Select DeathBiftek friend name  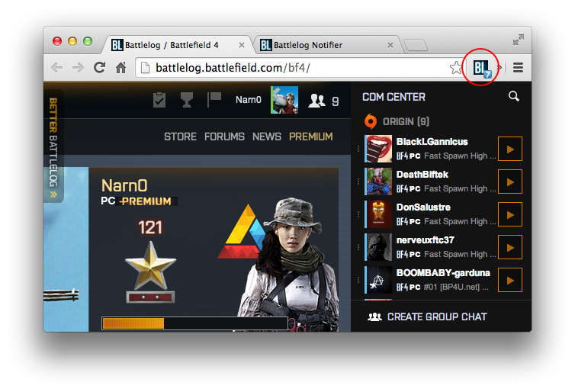(422, 175)
